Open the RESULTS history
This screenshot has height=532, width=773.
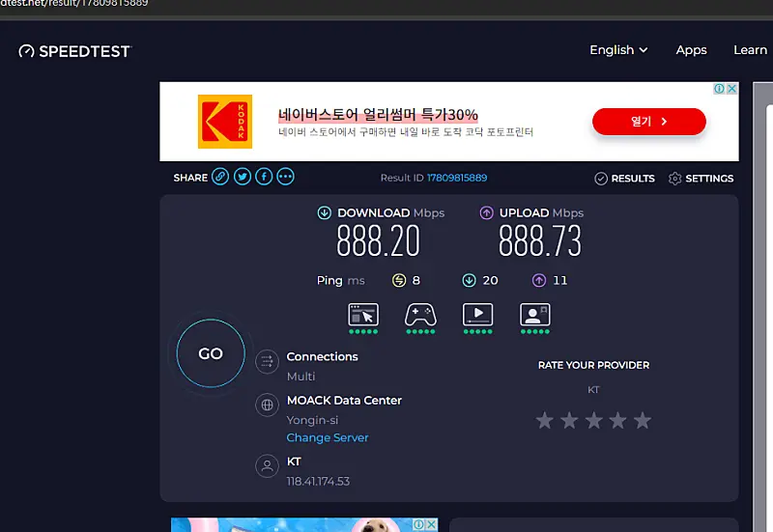point(624,179)
